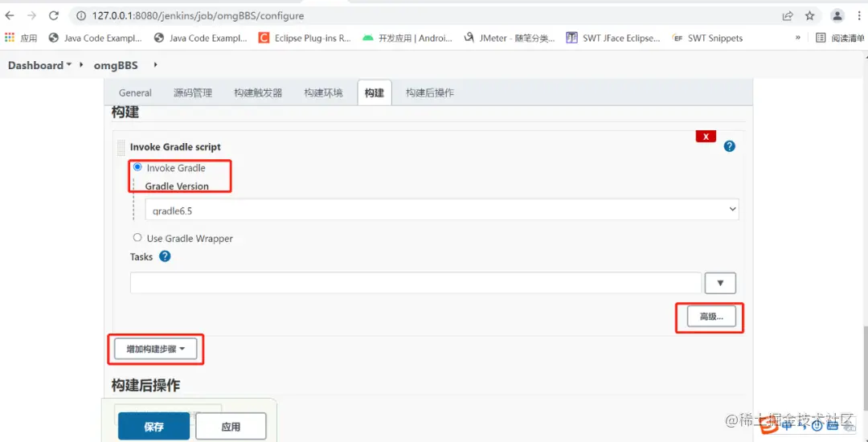Open the omgBBS breadcrumb link
The width and height of the screenshot is (868, 442).
(x=116, y=65)
